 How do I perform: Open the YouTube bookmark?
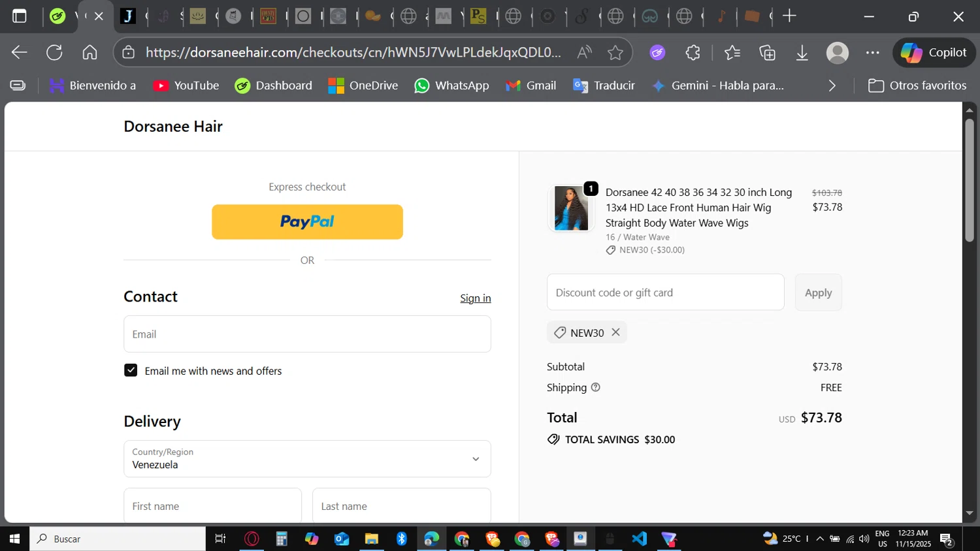point(186,86)
